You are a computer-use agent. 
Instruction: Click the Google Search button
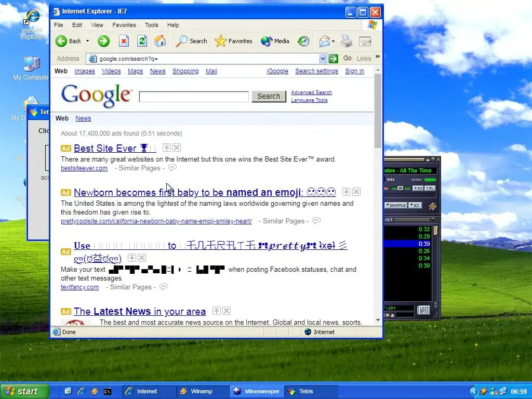coord(269,96)
